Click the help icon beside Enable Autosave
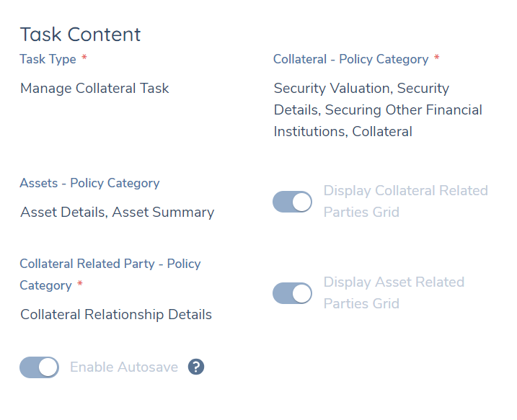The height and width of the screenshot is (420, 517). (x=196, y=367)
